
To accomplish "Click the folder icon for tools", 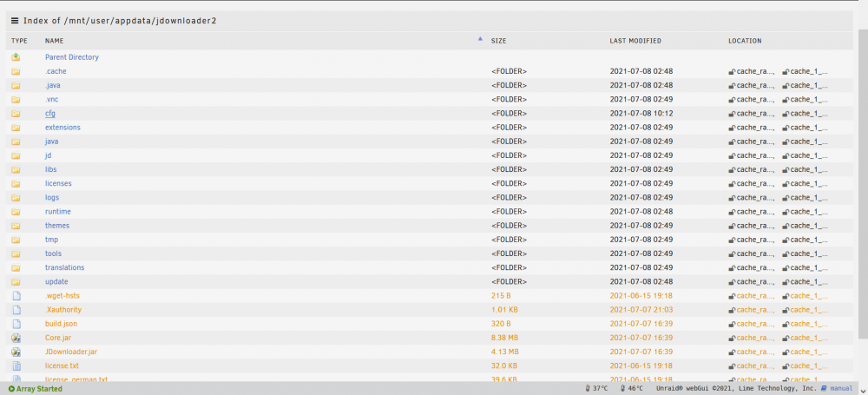I will 16,253.
